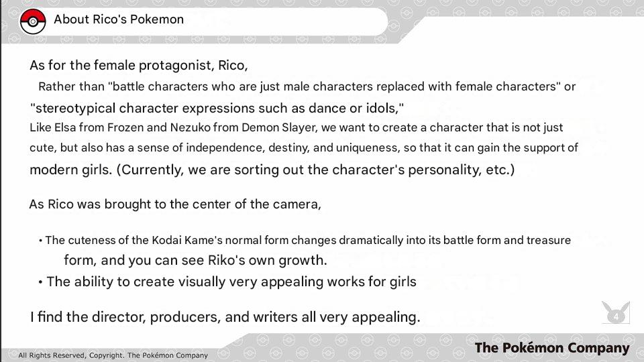Click 'As Rico was brought to the center' line

[175, 205]
